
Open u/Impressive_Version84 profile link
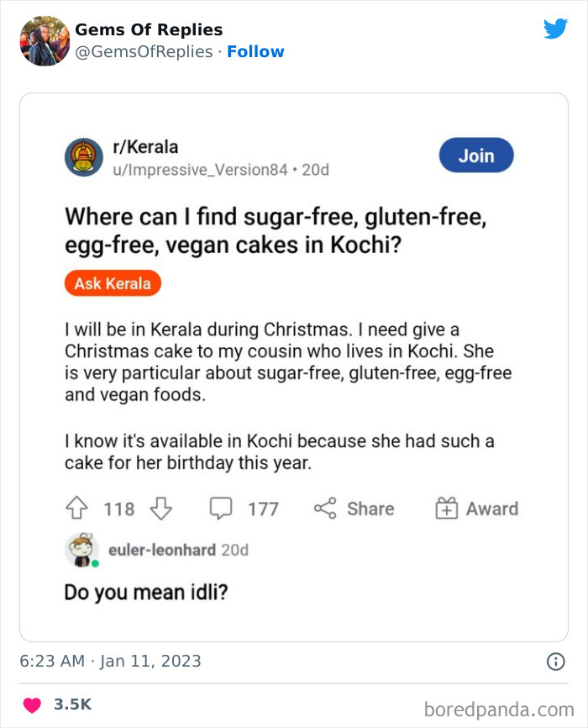pos(201,170)
